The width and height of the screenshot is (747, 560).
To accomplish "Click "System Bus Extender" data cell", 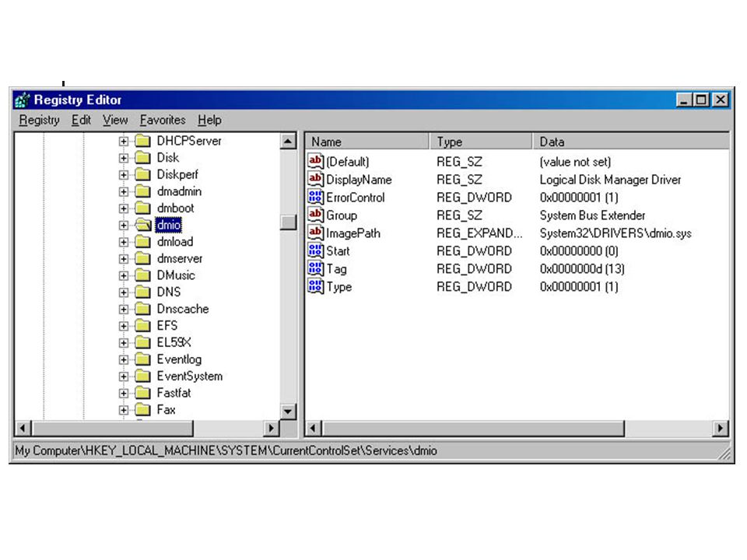I will [592, 215].
